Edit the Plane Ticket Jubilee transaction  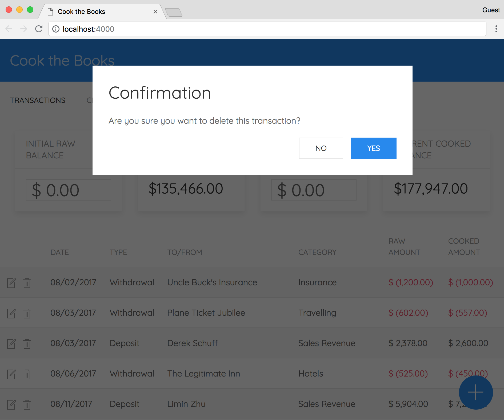(x=11, y=313)
